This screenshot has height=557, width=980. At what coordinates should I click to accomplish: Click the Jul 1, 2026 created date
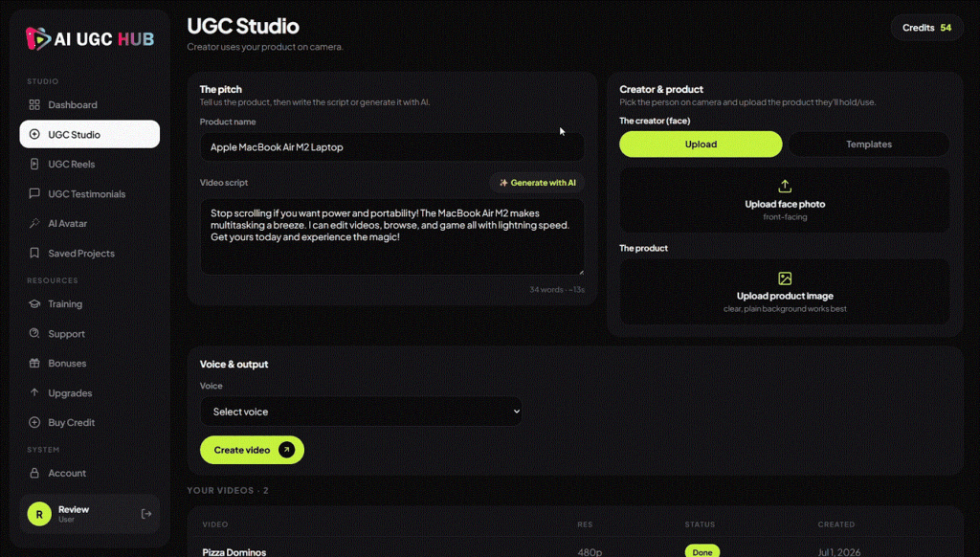point(838,552)
